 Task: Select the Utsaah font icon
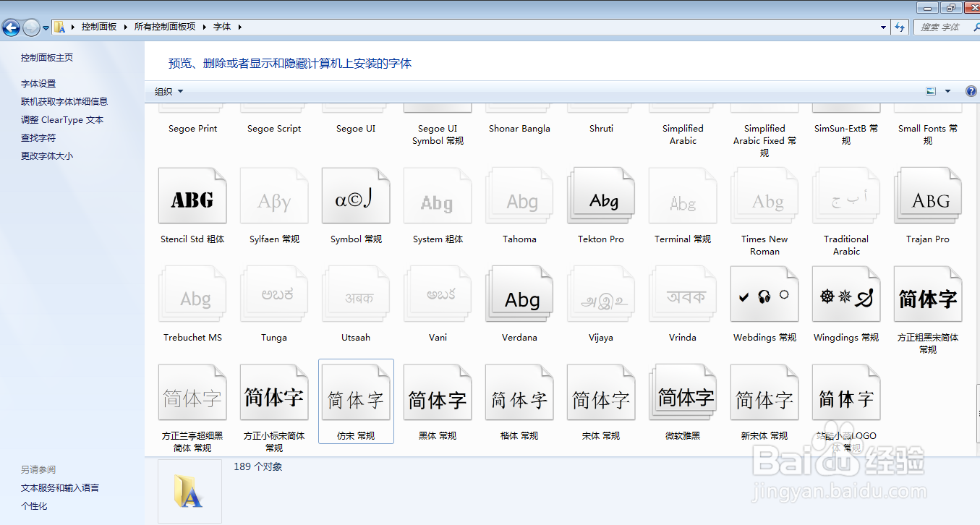pyautogui.click(x=356, y=294)
